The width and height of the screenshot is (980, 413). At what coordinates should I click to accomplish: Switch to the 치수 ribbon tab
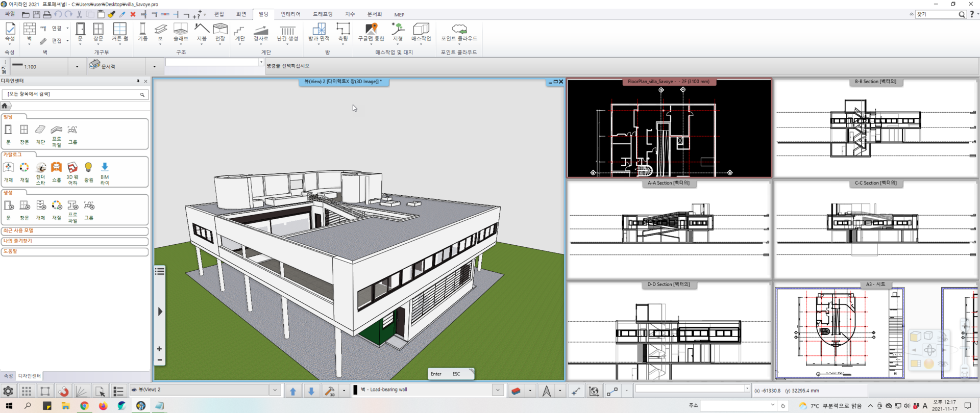click(x=350, y=14)
